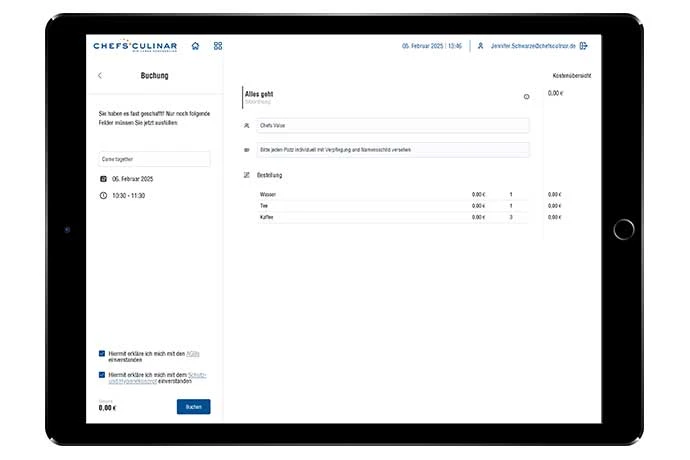Click the Chefs Culinar logo

click(x=135, y=46)
